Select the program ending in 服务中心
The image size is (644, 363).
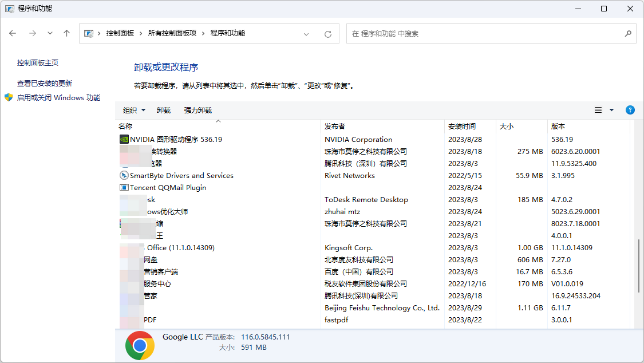[157, 284]
